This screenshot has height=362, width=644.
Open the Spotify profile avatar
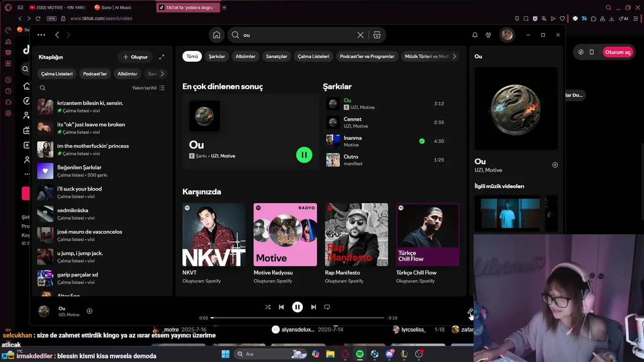(507, 35)
